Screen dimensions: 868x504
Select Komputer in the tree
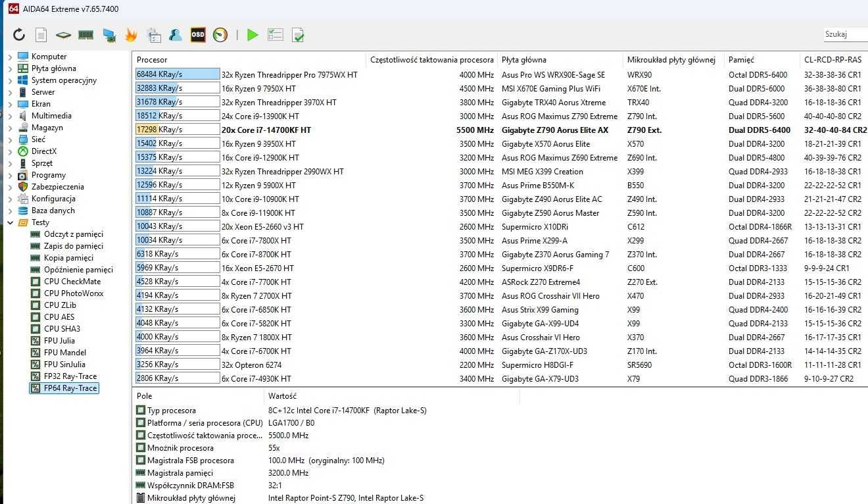tap(49, 57)
